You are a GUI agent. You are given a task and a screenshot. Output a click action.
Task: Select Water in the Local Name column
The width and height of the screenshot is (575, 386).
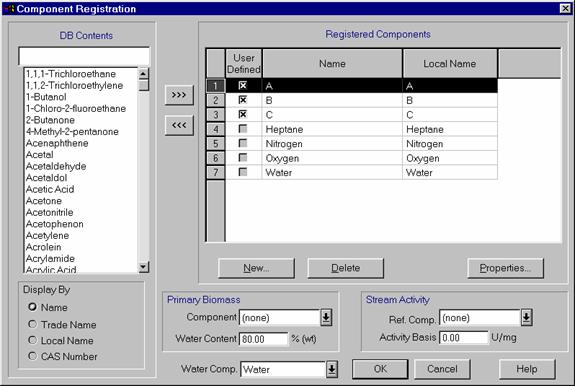(450, 172)
